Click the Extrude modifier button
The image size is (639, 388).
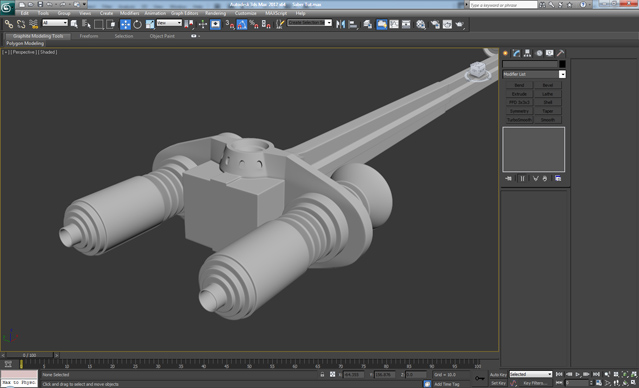pos(519,94)
